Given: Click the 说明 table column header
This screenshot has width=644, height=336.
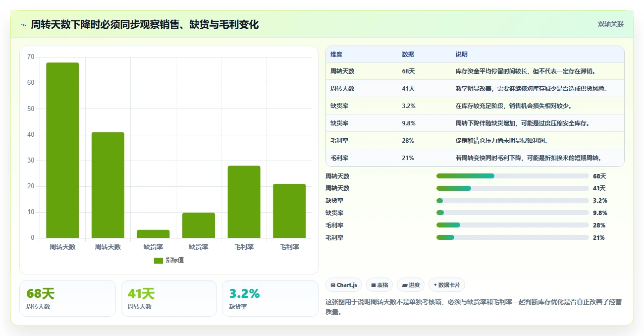Looking at the screenshot, I should [x=462, y=55].
